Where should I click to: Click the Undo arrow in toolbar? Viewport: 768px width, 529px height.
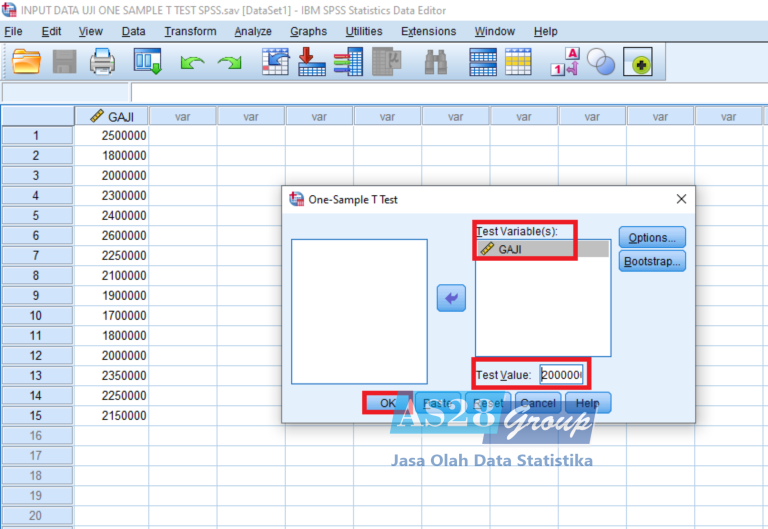click(x=192, y=64)
